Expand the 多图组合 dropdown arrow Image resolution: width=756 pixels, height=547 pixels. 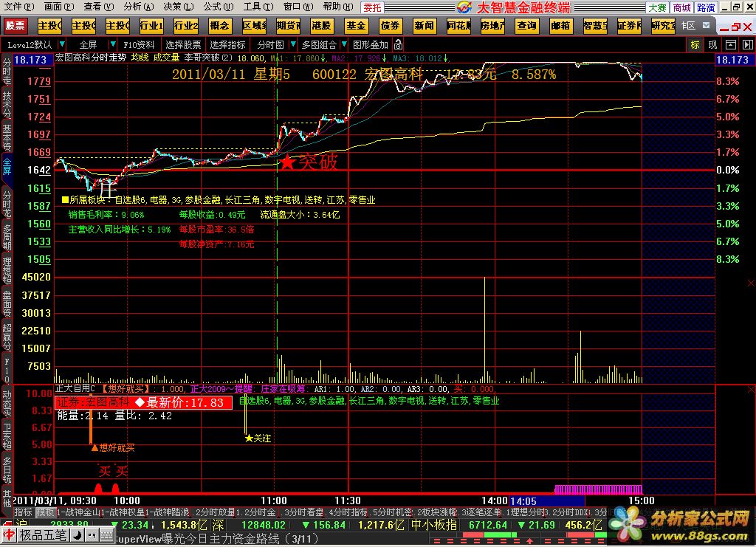pos(344,44)
